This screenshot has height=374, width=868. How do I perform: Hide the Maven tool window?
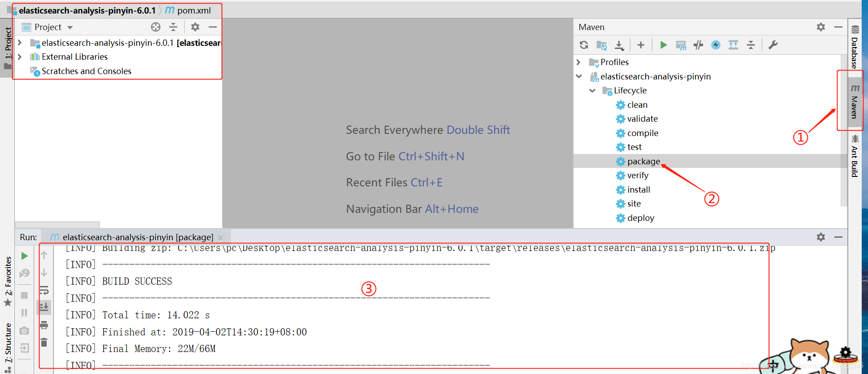point(838,27)
